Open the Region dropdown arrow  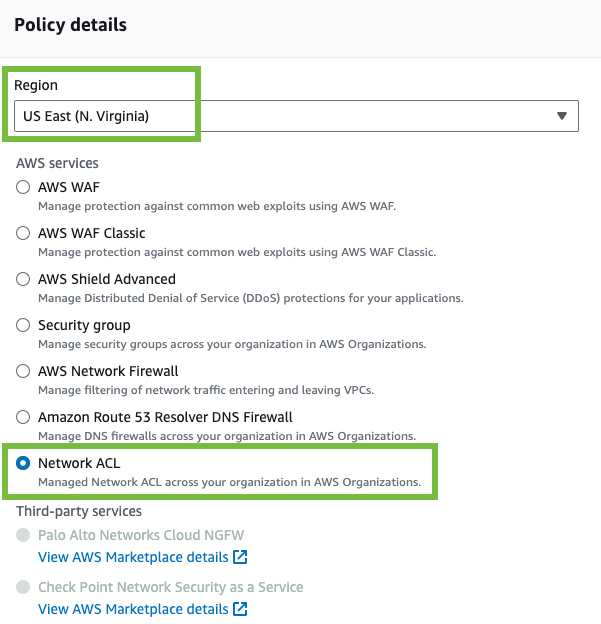pyautogui.click(x=562, y=116)
